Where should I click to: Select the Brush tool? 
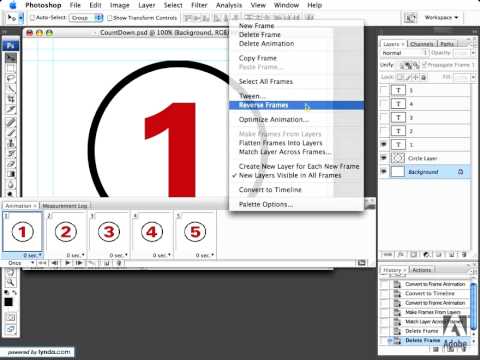tap(11, 133)
